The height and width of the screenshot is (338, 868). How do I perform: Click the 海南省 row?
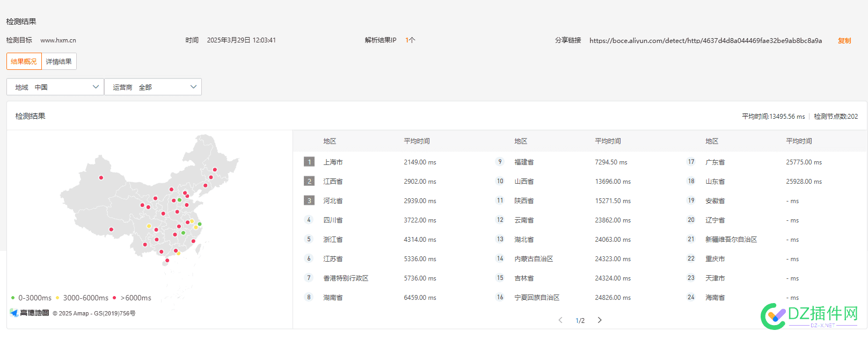[x=771, y=297]
